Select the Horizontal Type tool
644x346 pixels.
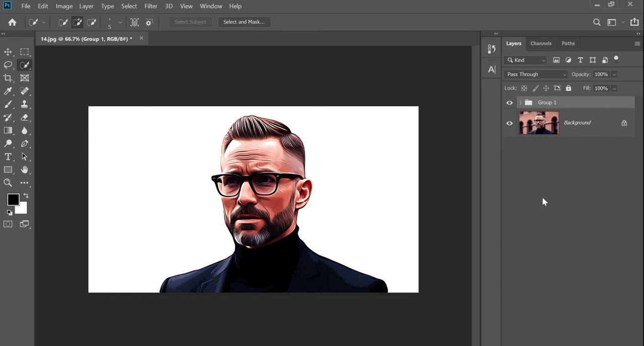point(8,157)
